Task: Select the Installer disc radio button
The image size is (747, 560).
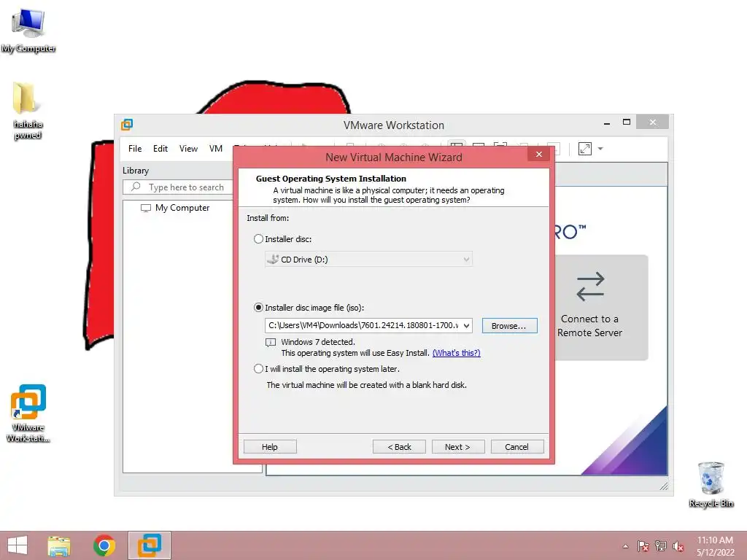Action: coord(258,239)
